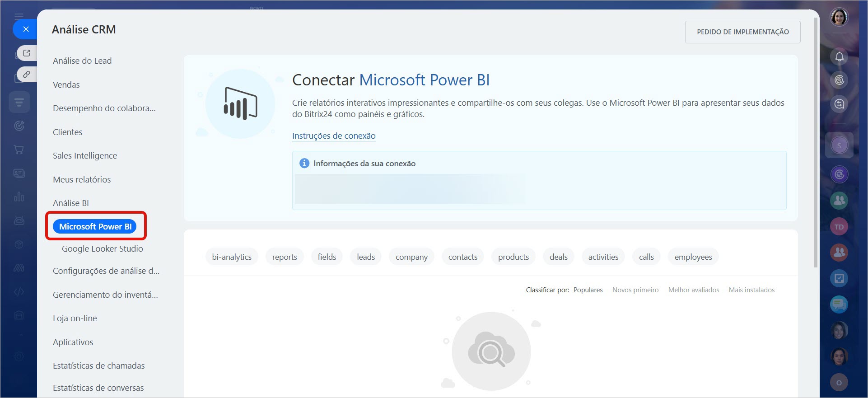The height and width of the screenshot is (398, 868).
Task: Click the Pedido de Implementação button
Action: click(742, 32)
